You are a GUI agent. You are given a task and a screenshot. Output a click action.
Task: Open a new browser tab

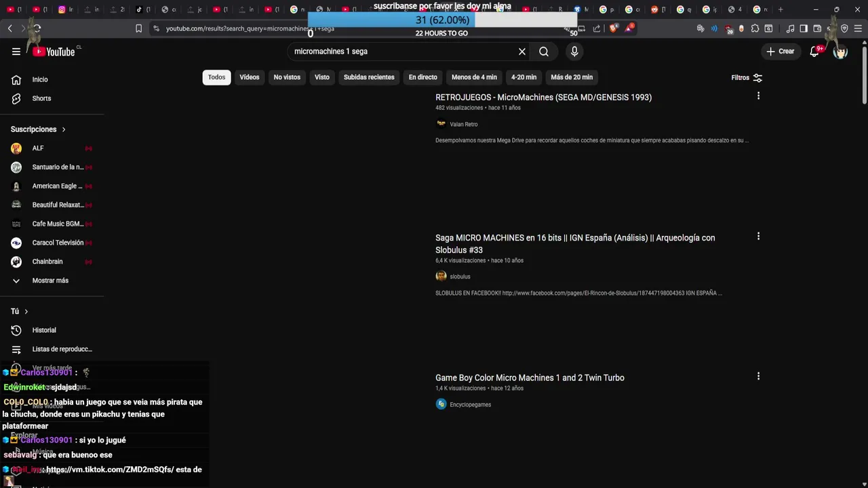(781, 9)
